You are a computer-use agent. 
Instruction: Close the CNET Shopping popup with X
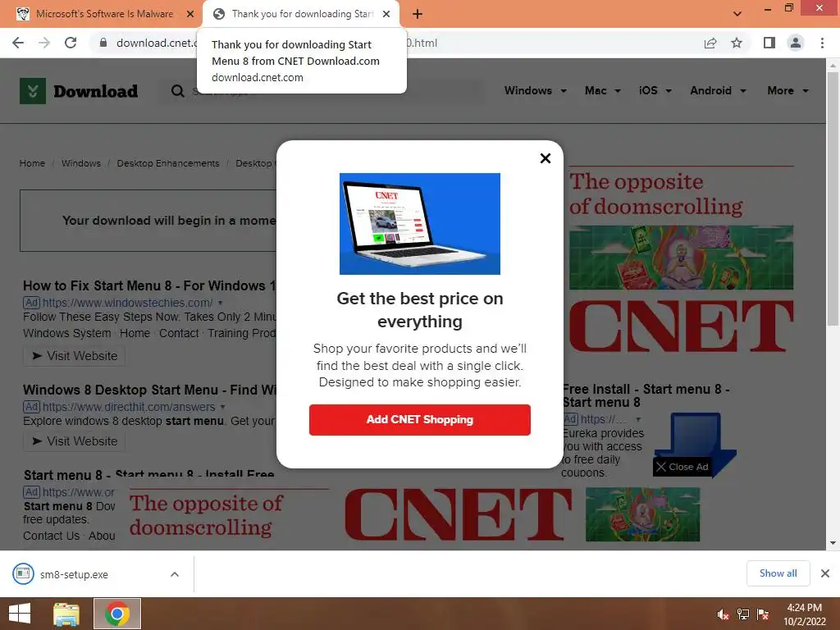tap(546, 158)
